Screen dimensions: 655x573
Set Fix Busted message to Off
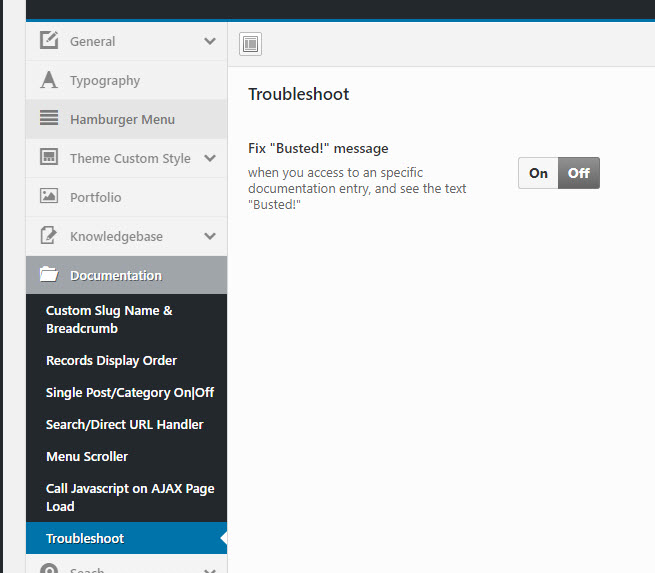(579, 173)
